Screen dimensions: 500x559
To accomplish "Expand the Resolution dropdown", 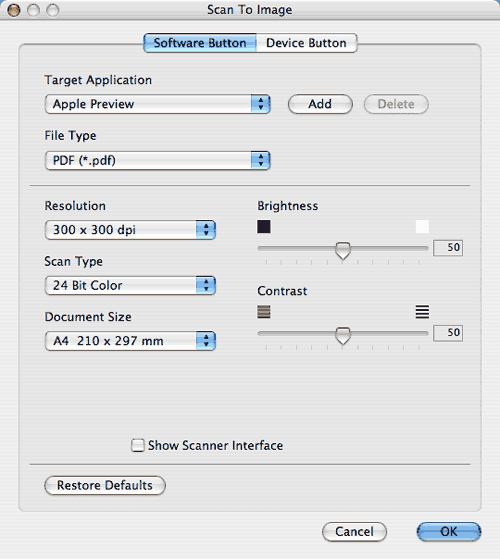I will (130, 230).
